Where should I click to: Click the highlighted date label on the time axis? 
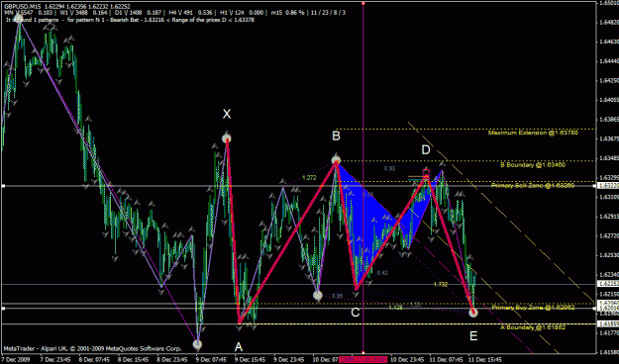[x=362, y=360]
